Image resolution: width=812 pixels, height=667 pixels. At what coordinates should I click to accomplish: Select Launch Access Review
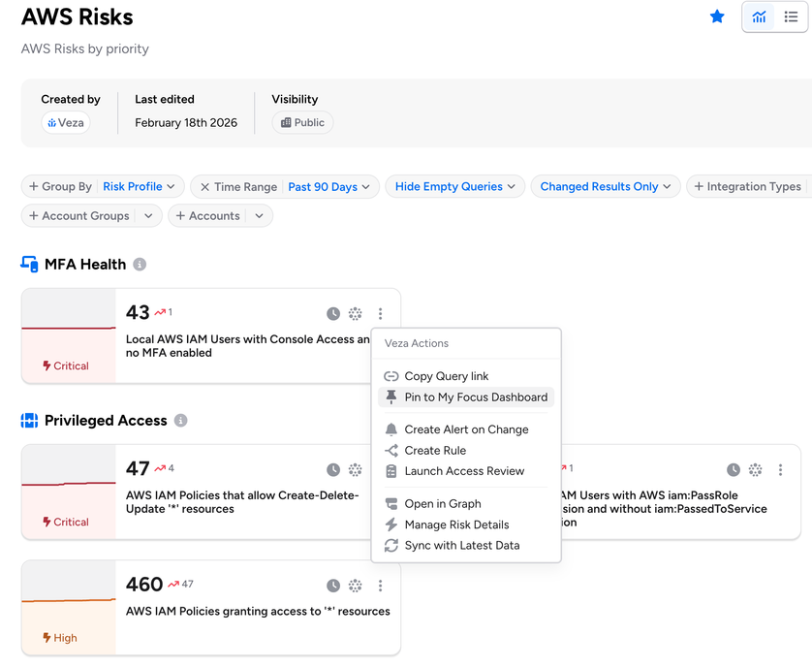pyautogui.click(x=466, y=471)
